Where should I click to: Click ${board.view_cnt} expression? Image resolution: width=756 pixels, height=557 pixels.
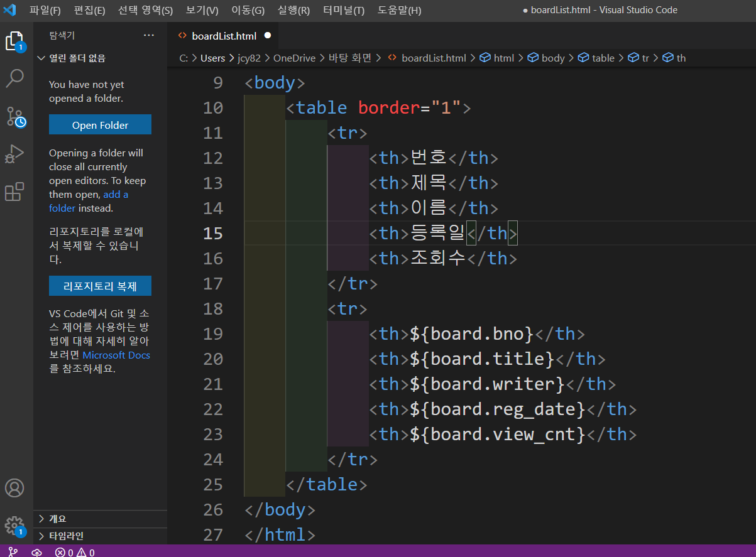498,434
